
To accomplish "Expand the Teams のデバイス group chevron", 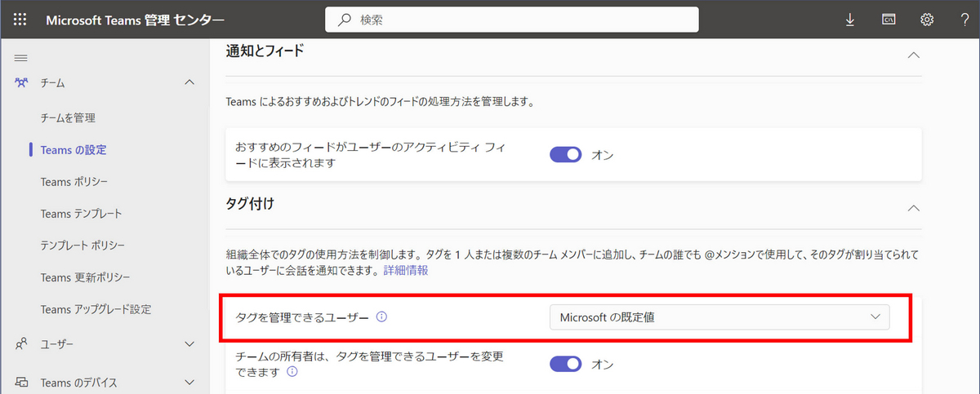I will pyautogui.click(x=189, y=382).
